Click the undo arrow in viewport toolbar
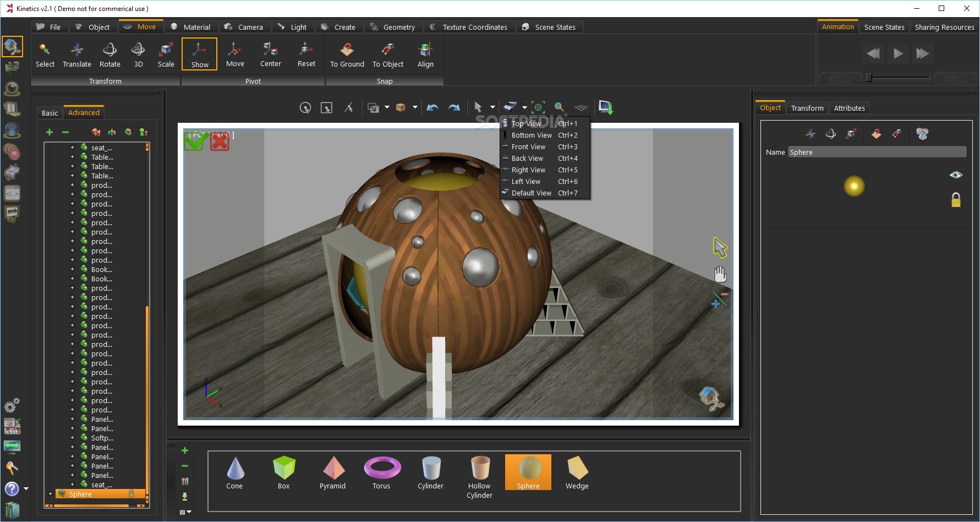Viewport: 980px width, 522px height. point(432,107)
